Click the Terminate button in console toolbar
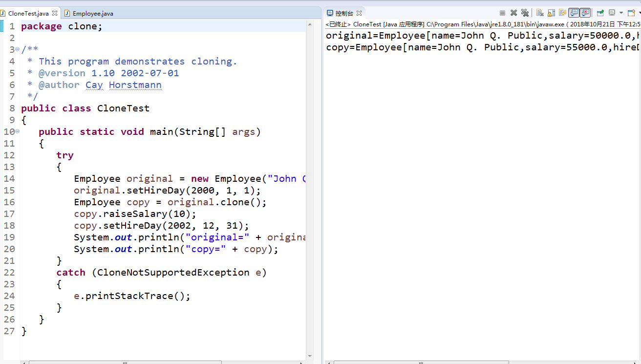The width and height of the screenshot is (641, 364). point(502,13)
